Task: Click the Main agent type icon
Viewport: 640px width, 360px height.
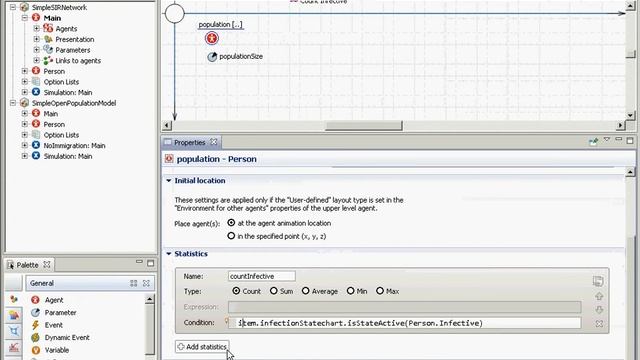Action: coord(36,18)
